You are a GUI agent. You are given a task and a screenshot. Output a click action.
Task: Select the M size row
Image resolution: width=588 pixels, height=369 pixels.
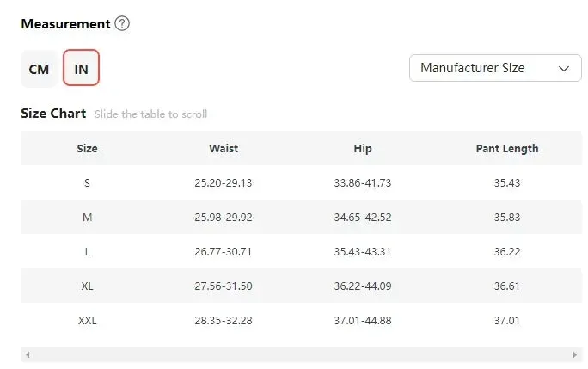(x=301, y=217)
